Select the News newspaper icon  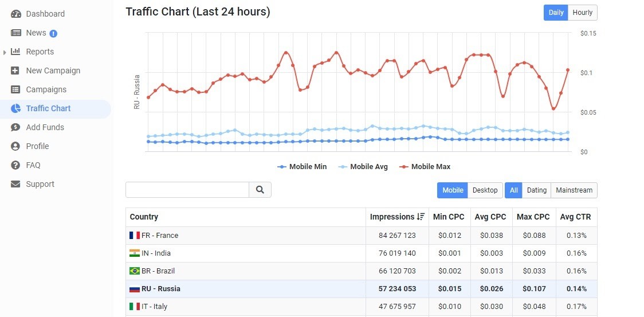pyautogui.click(x=15, y=33)
